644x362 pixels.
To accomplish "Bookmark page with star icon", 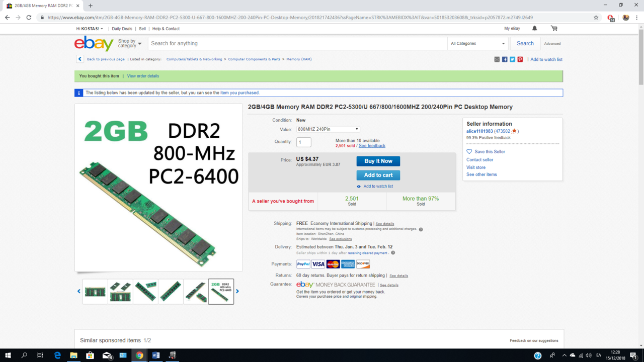I will pyautogui.click(x=596, y=17).
